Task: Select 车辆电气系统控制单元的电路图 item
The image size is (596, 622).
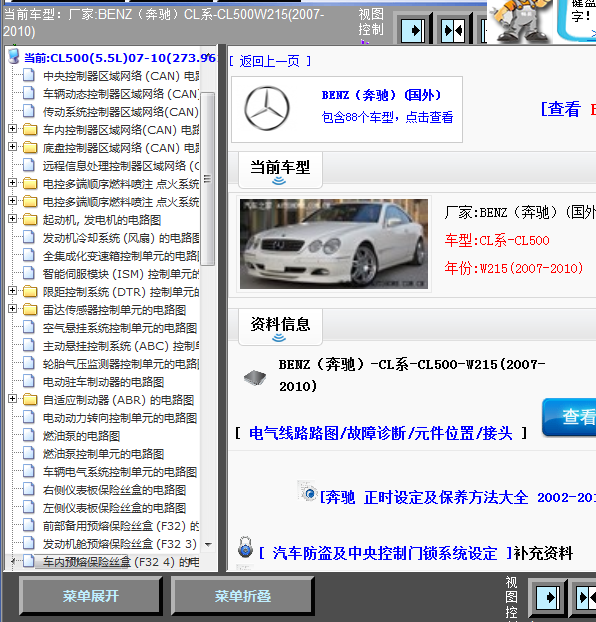Action: [x=120, y=472]
